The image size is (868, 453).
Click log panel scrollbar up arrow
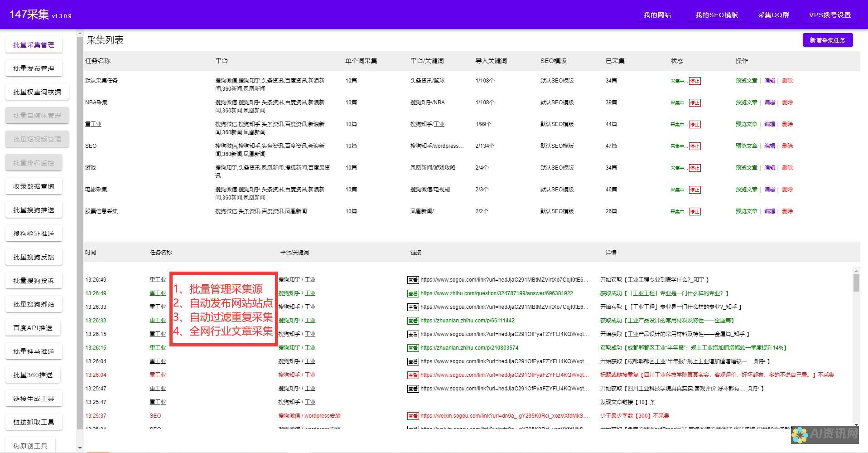tap(856, 271)
